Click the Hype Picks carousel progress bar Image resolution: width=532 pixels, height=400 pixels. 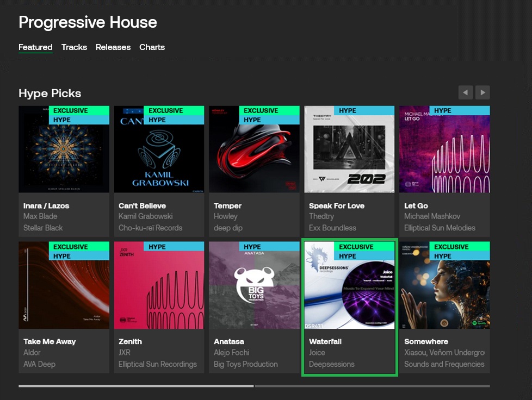pos(254,386)
